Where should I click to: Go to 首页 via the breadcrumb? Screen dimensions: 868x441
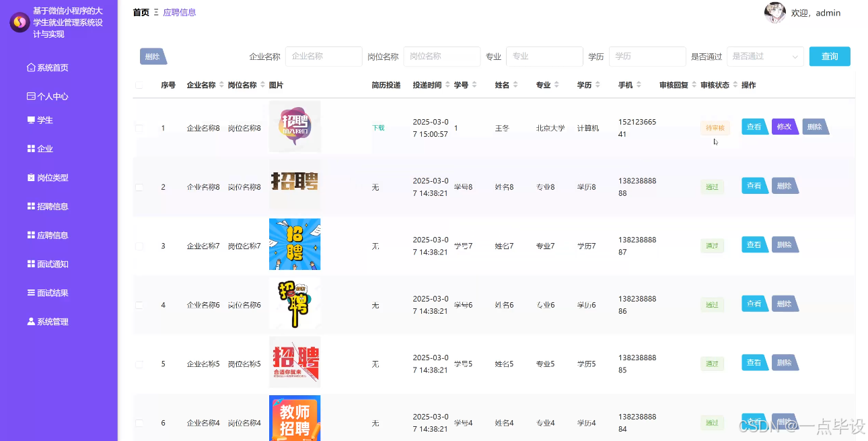(x=141, y=12)
